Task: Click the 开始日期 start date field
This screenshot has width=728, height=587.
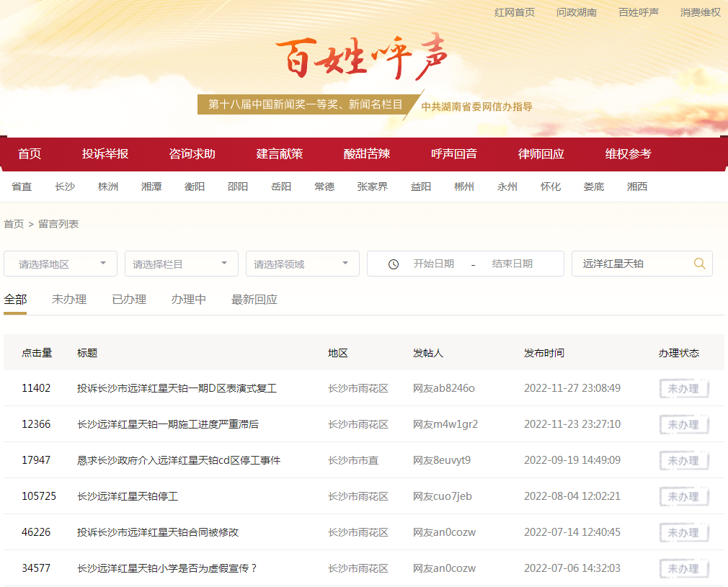Action: coord(433,264)
